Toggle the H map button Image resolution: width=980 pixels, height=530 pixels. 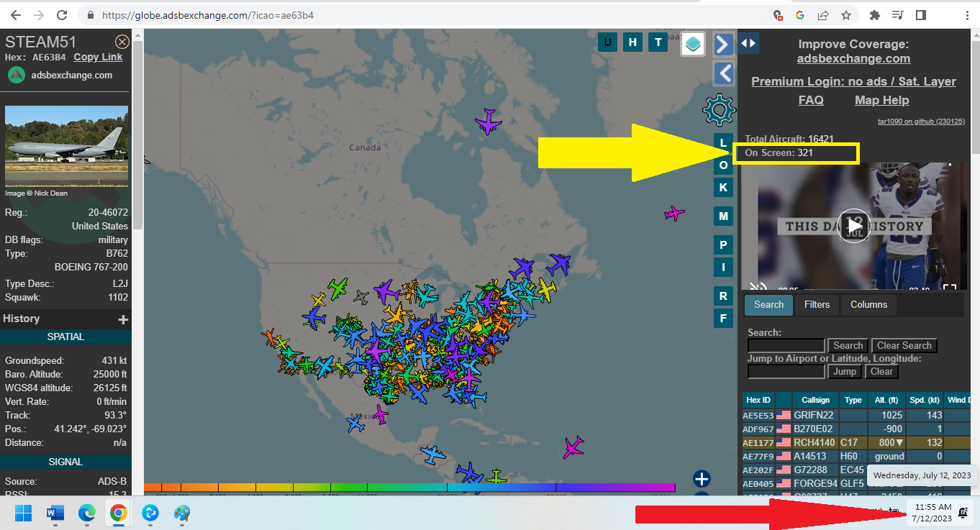632,42
